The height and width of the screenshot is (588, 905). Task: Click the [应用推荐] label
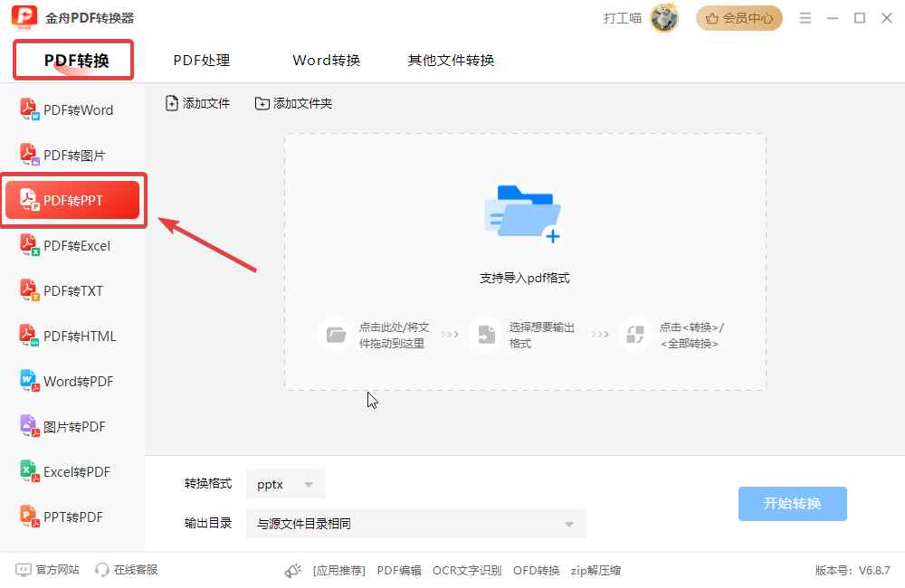[x=339, y=570]
